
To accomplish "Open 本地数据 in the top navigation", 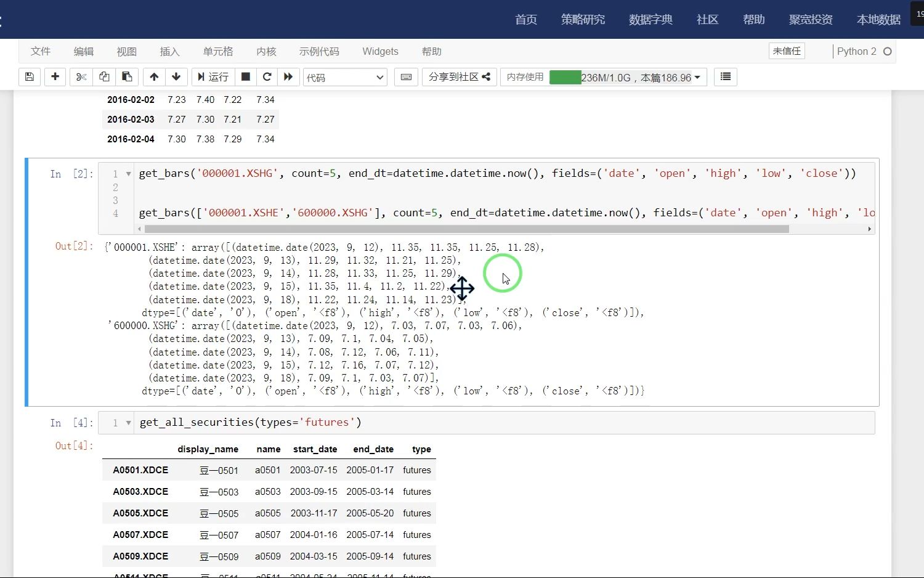I will pyautogui.click(x=878, y=20).
